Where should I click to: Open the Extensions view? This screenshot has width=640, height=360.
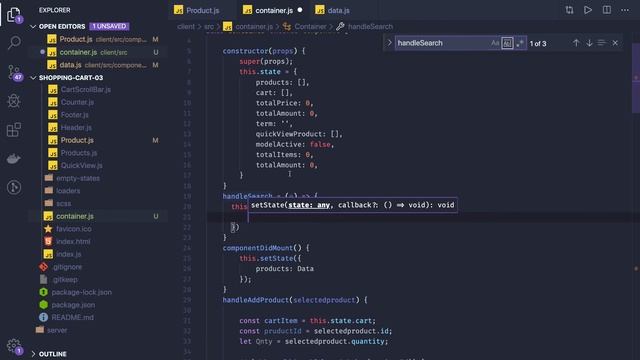click(14, 130)
